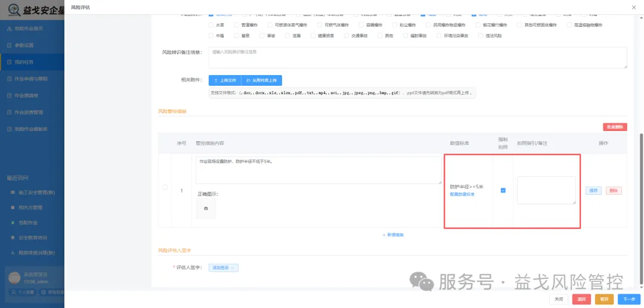Select 我的任务 in background sidebar

click(32, 62)
